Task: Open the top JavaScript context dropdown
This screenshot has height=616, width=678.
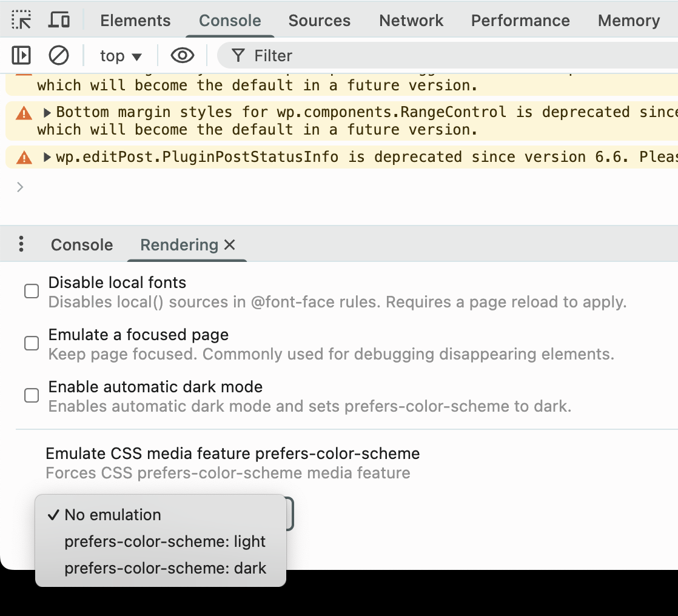Action: pos(121,56)
